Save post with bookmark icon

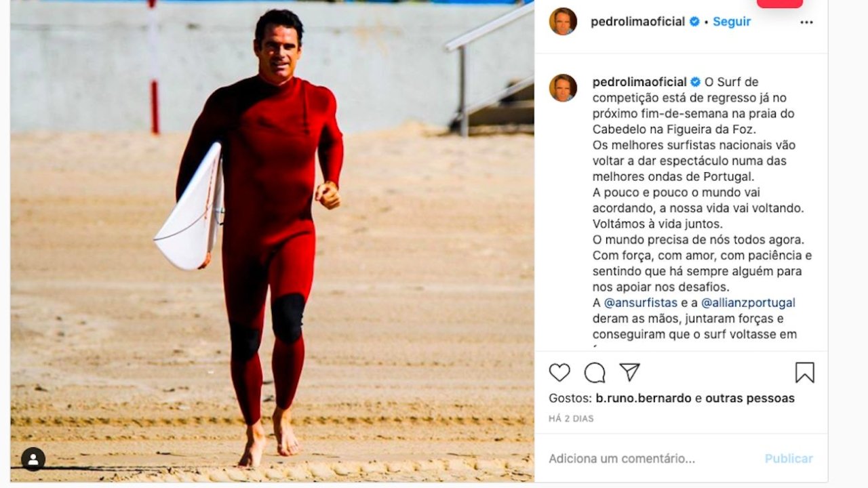[x=804, y=372]
